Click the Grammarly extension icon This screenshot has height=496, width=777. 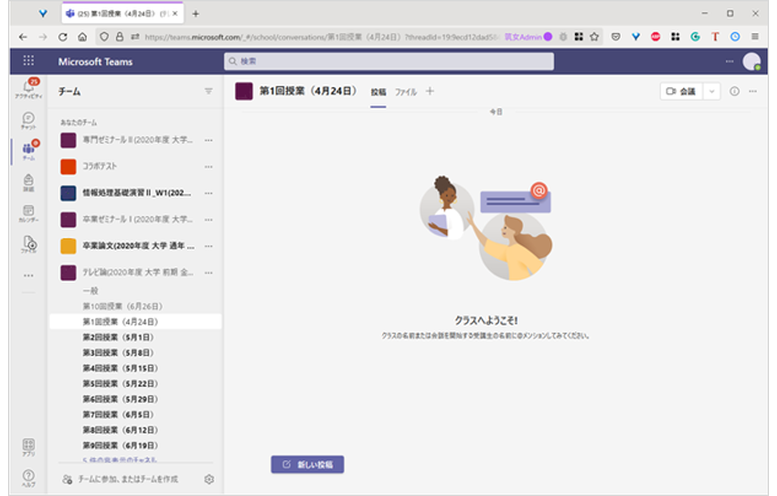(x=695, y=37)
